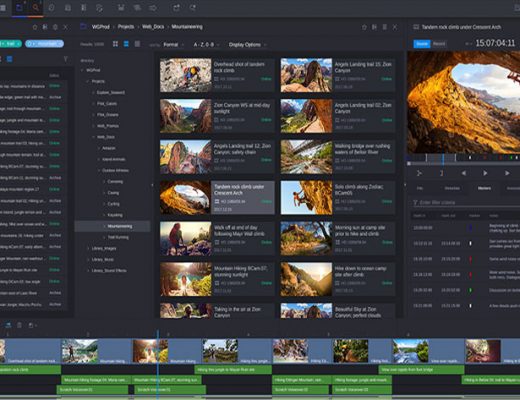This screenshot has width=520, height=400.
Task: Collapse the Web_Docs folder expander
Action: (93, 137)
